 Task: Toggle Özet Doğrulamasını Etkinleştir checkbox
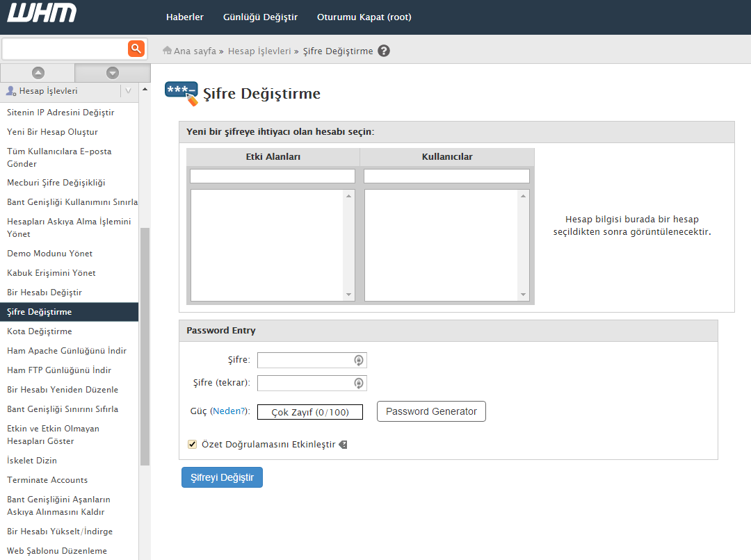[193, 445]
